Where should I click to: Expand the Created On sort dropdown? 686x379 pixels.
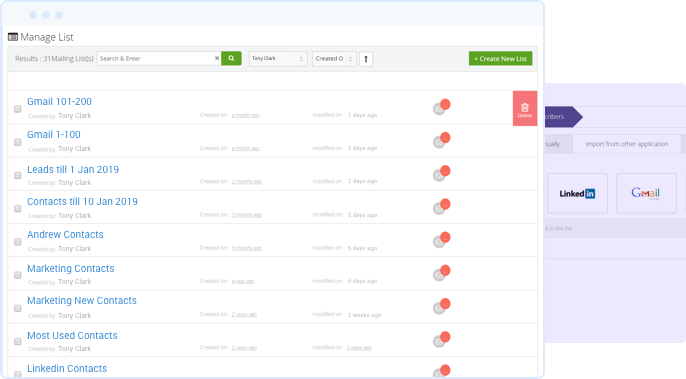click(334, 59)
